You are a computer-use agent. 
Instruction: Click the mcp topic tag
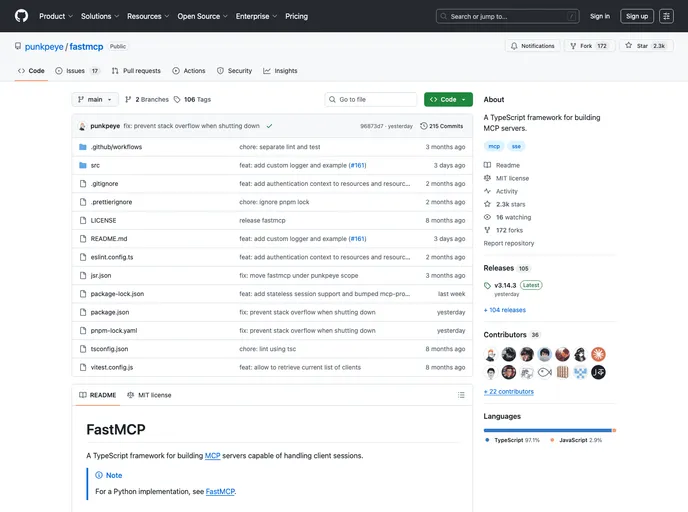click(494, 147)
